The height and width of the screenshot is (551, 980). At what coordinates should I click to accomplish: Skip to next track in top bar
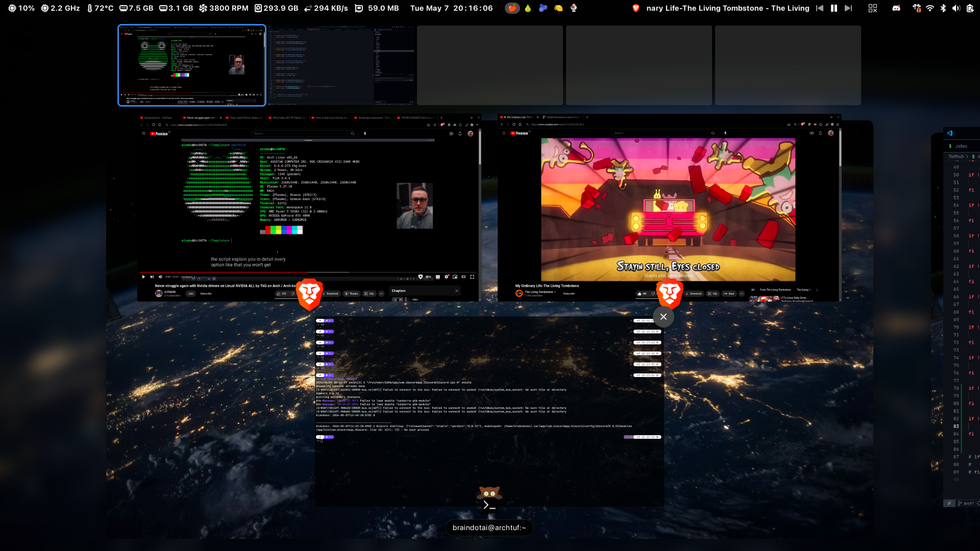coord(848,8)
